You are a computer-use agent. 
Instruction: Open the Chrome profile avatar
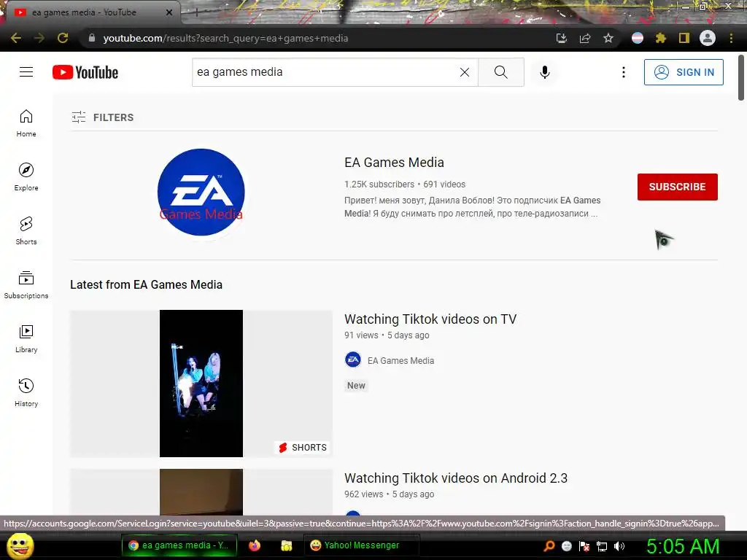pos(708,38)
